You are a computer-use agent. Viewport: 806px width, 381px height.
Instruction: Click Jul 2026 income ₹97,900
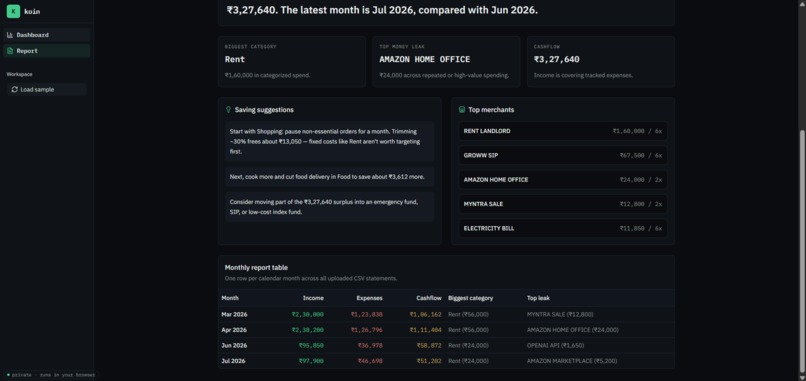pyautogui.click(x=311, y=361)
